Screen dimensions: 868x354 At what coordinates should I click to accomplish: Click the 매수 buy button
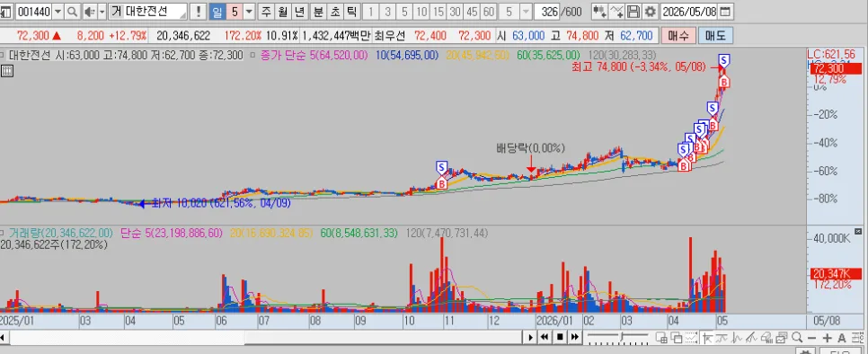678,36
